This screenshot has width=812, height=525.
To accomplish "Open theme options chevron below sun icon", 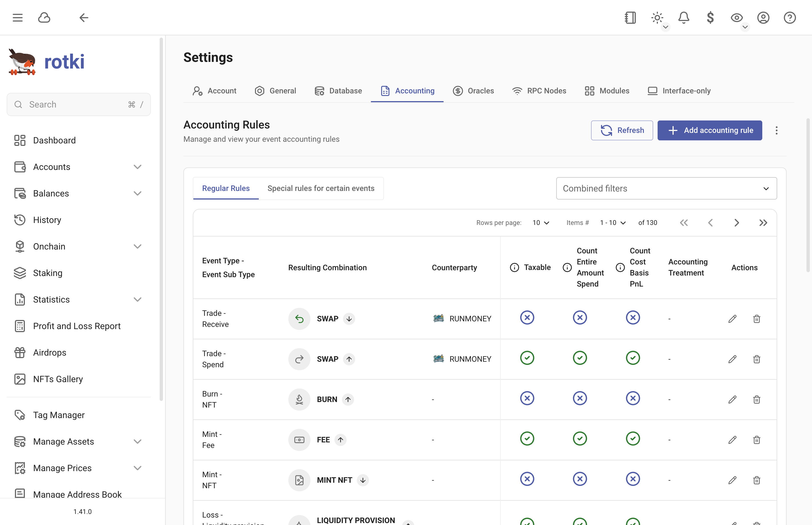I will click(x=665, y=27).
